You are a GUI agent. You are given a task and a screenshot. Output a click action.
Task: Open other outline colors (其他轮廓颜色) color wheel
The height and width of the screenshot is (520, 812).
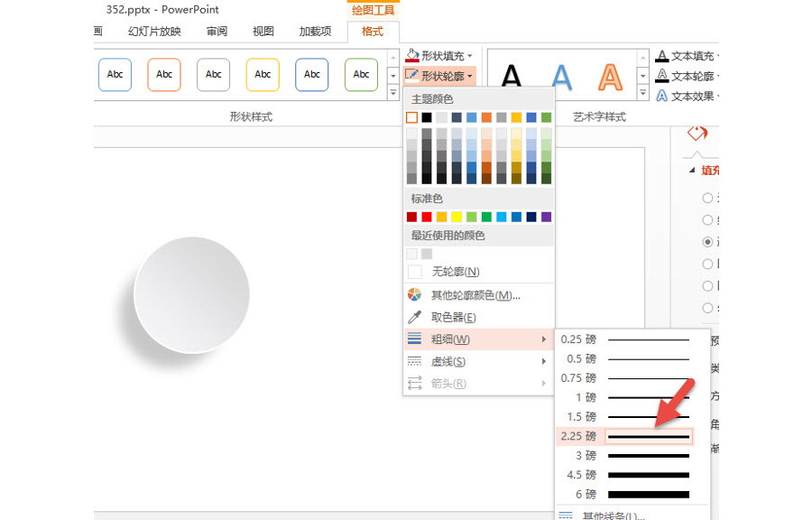pos(415,295)
